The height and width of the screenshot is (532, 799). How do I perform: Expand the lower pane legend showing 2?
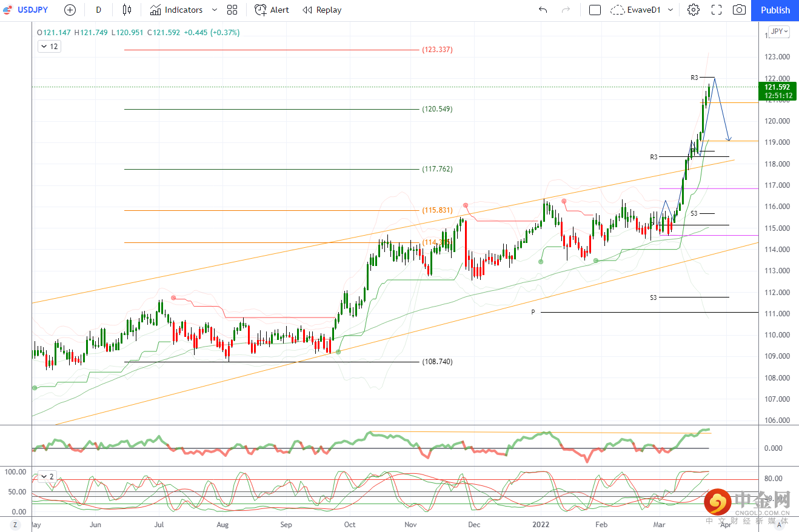47,476
